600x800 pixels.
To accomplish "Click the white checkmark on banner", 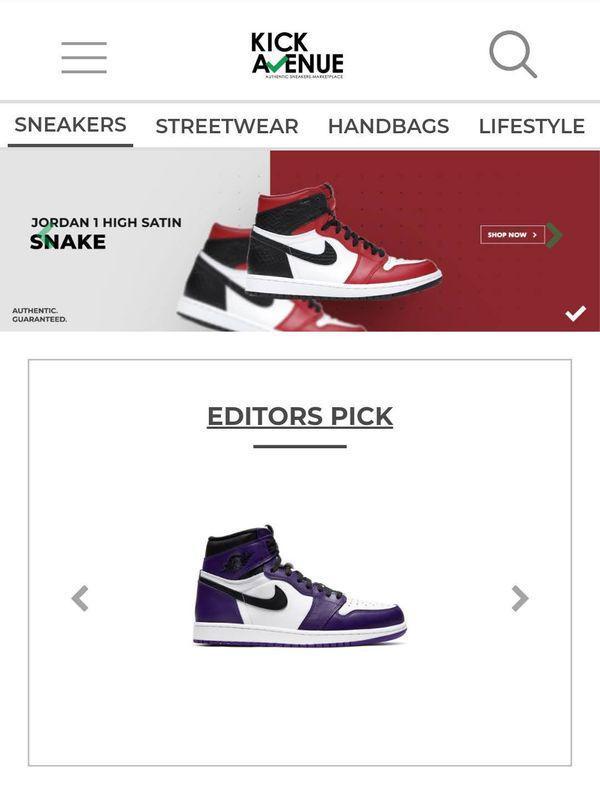I will coord(576,313).
